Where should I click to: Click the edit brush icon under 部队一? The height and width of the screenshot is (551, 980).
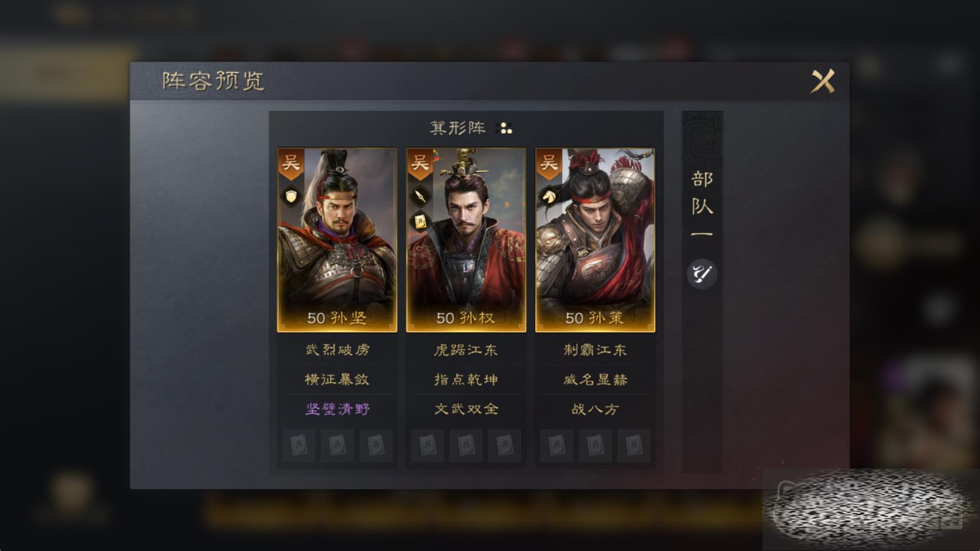(702, 274)
